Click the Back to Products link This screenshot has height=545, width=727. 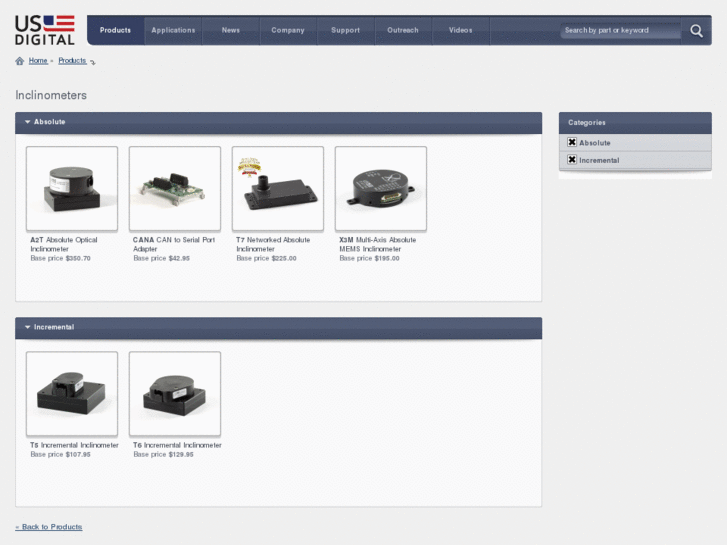pyautogui.click(x=49, y=527)
